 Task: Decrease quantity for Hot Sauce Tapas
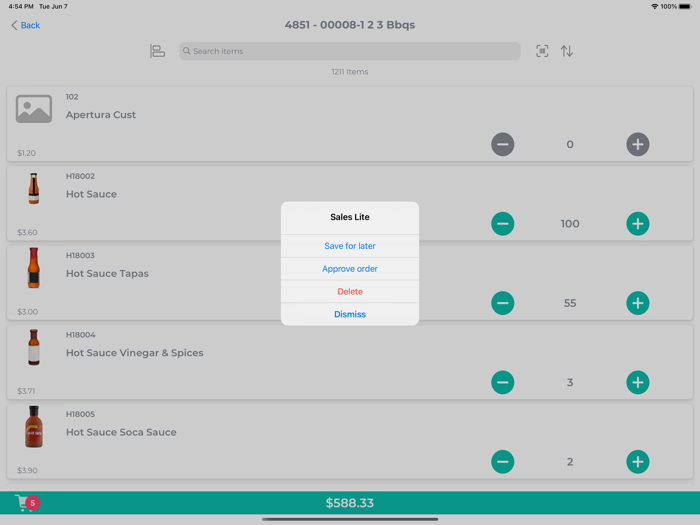[503, 303]
